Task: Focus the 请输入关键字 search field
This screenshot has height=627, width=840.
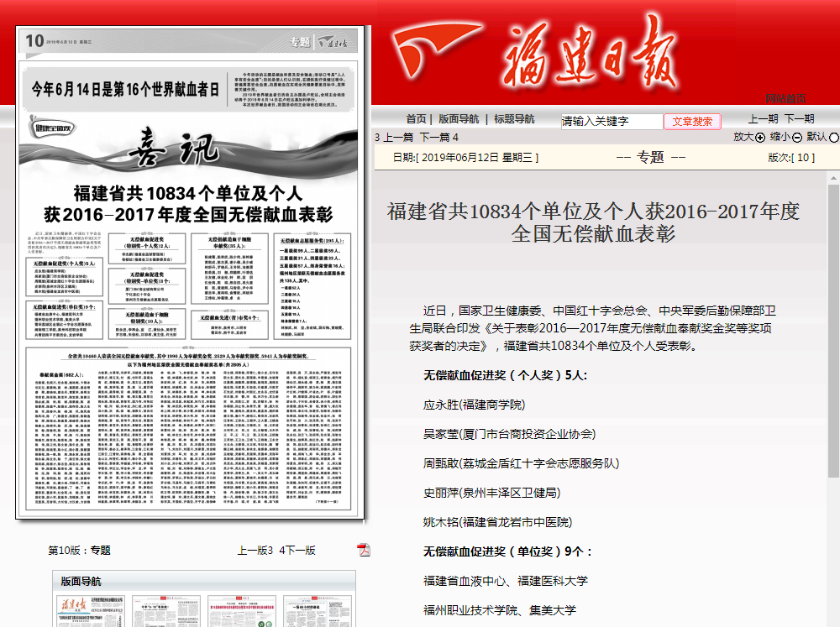Action: pyautogui.click(x=611, y=121)
